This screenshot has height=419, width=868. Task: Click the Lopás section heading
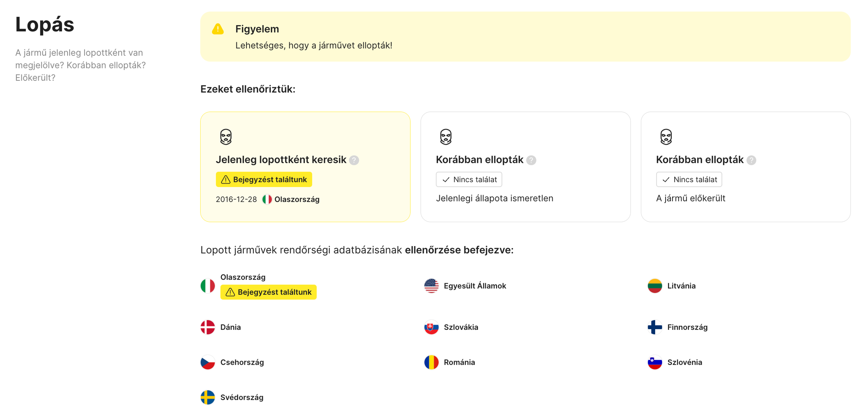(x=45, y=25)
